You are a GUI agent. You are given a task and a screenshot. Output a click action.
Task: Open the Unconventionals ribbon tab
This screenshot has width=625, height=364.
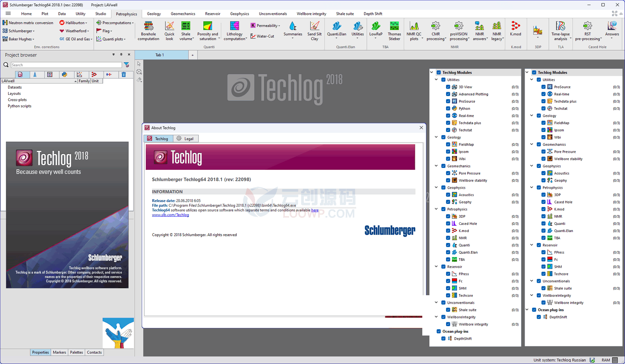click(273, 14)
